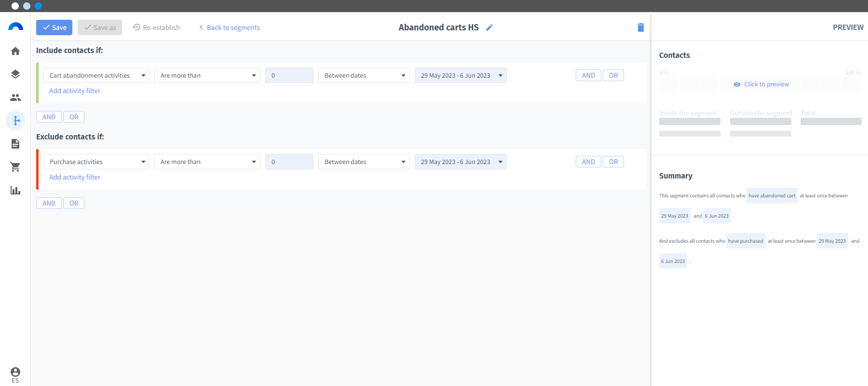This screenshot has height=386, width=868.
Task: Edit segment name with pencil icon
Action: coord(489,28)
